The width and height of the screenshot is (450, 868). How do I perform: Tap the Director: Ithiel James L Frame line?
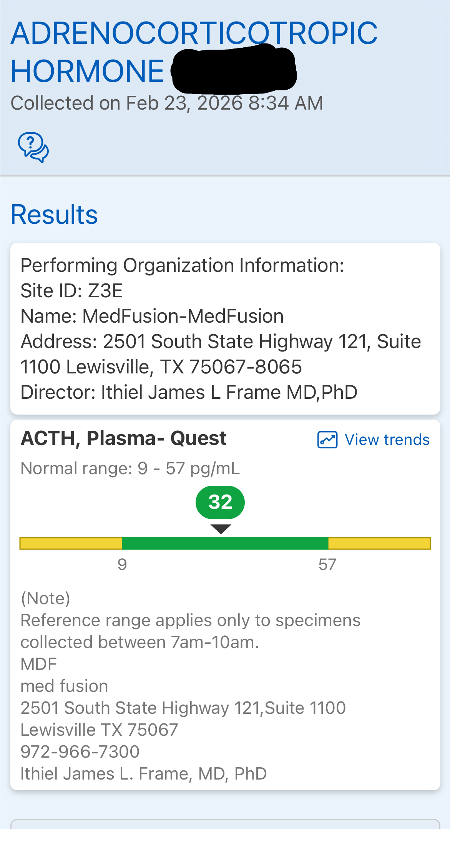pyautogui.click(x=189, y=392)
